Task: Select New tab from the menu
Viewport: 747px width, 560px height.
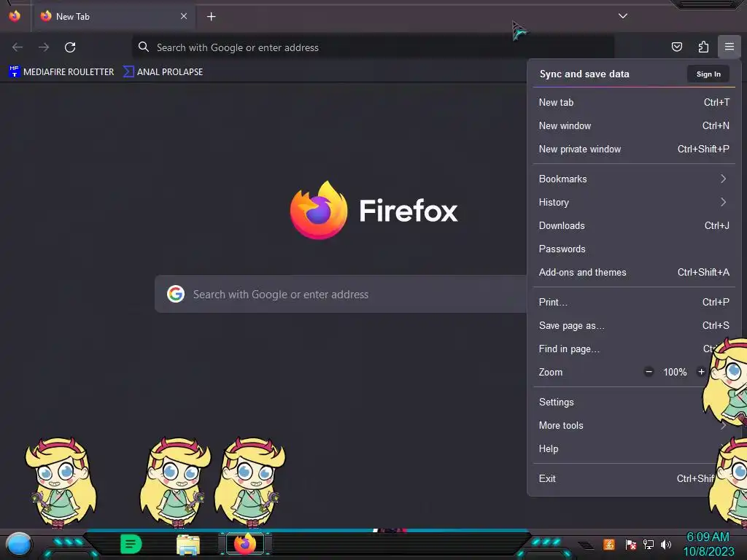Action: point(634,102)
